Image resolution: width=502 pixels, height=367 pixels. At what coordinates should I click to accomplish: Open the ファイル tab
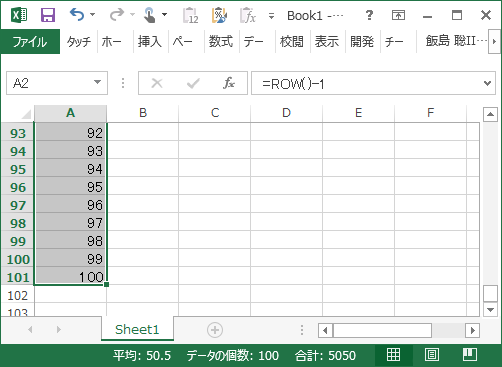click(x=30, y=42)
